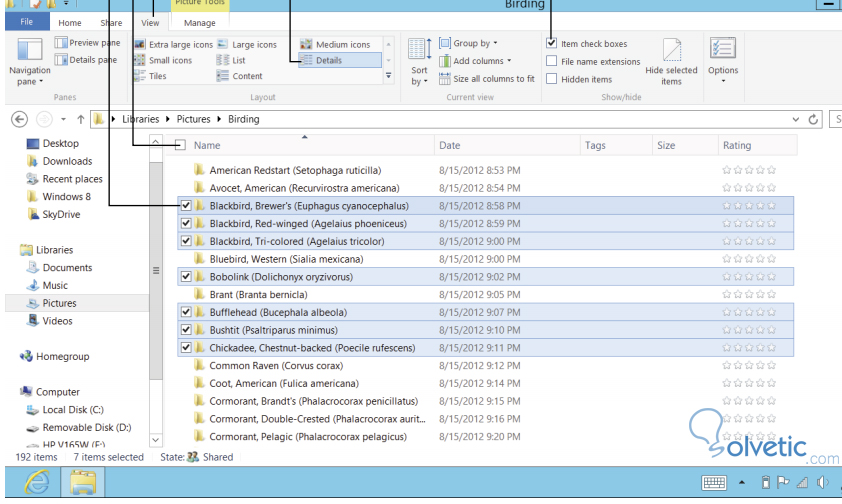Show hidden tray icons arrow
Screen dimensions: 842x504
tap(742, 483)
